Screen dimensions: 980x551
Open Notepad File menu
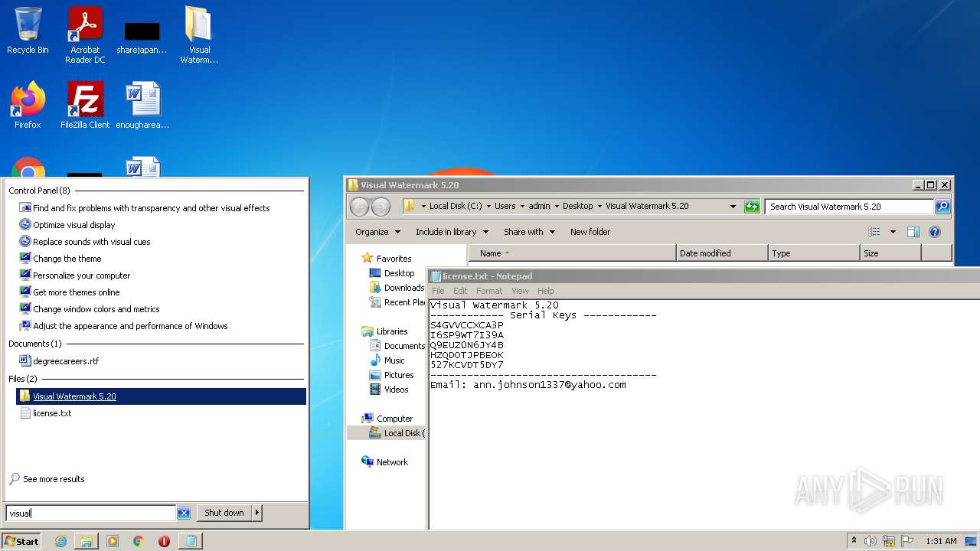pos(438,291)
